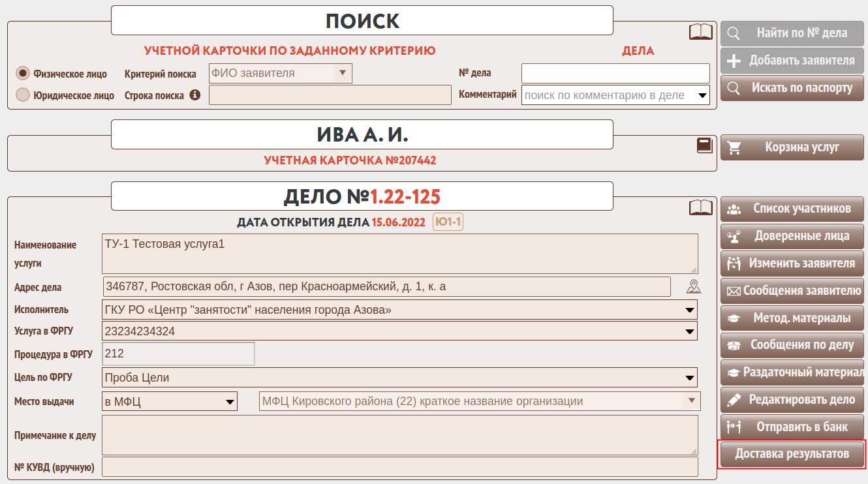Click info icon next to Строка поиска
Image resolution: width=868 pixels, height=484 pixels.
pos(194,95)
